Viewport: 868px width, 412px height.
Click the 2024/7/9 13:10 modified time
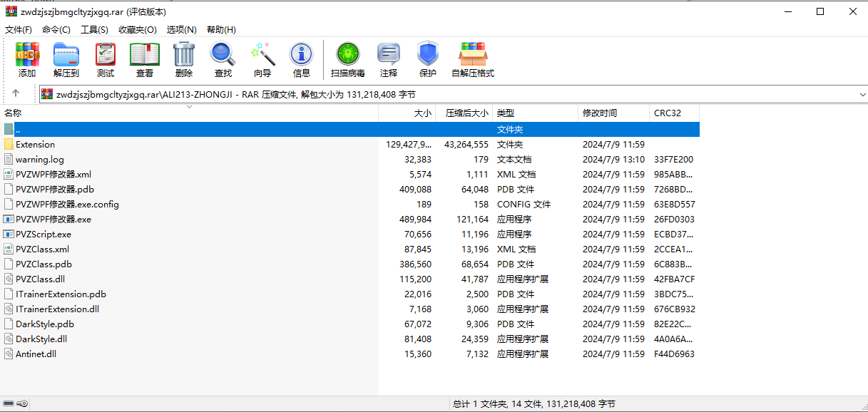[613, 160]
